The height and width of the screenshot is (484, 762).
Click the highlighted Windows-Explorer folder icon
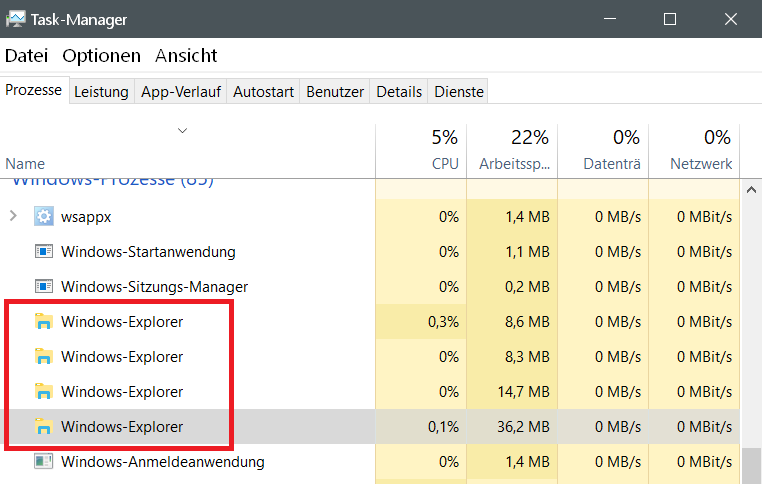point(44,427)
